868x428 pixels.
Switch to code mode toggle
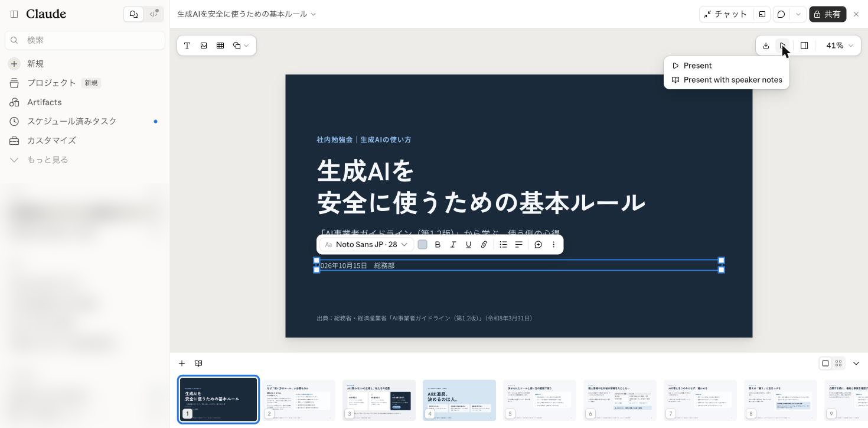click(x=154, y=14)
